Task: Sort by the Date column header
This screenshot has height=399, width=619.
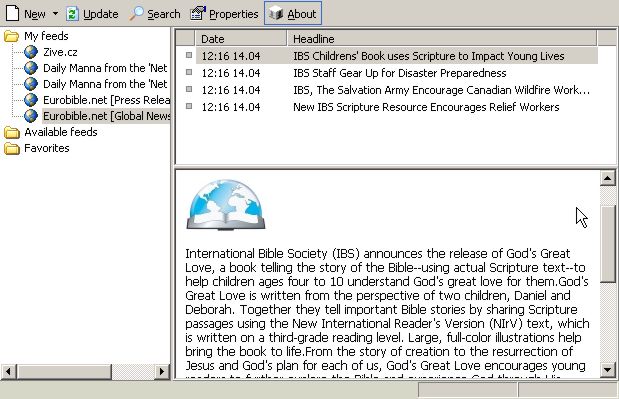Action: (241, 39)
